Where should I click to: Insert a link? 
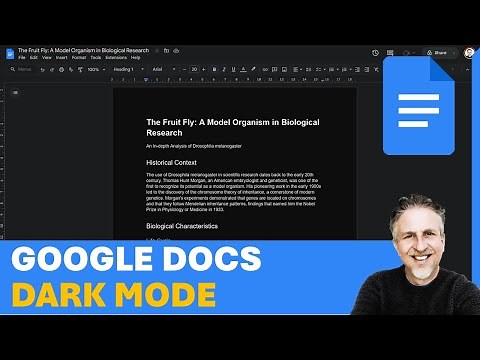coord(265,69)
